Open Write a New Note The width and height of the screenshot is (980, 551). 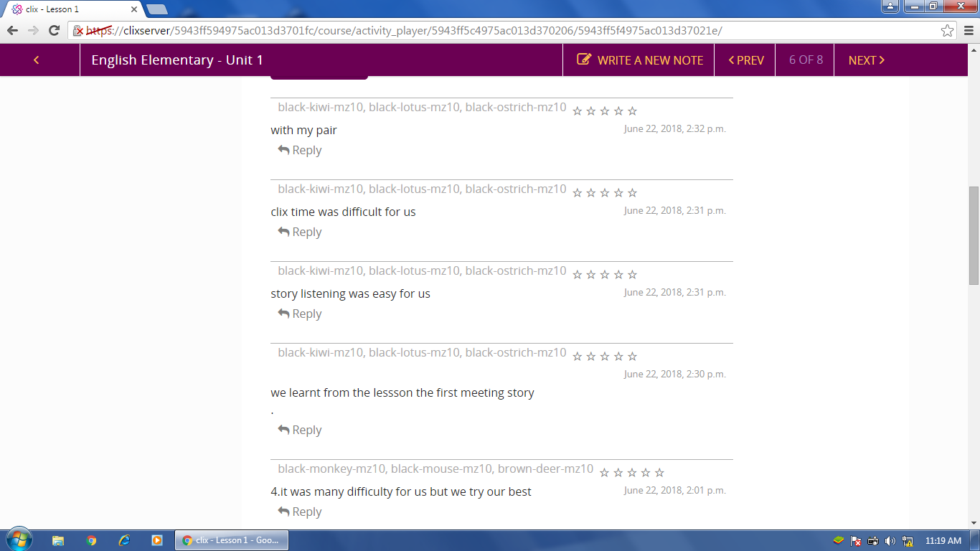[640, 60]
